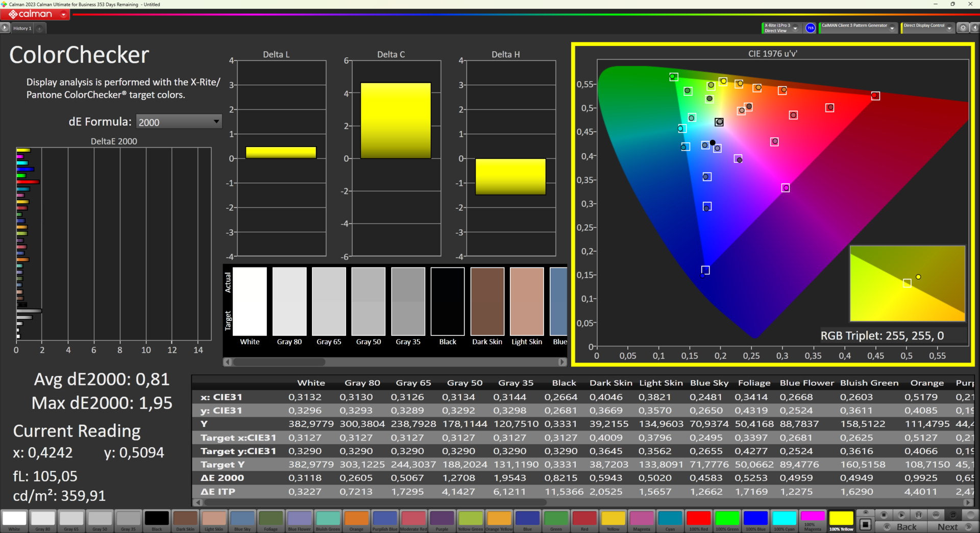Select the 100% Blue bottom swatch
The height and width of the screenshot is (533, 980).
[x=755, y=521]
